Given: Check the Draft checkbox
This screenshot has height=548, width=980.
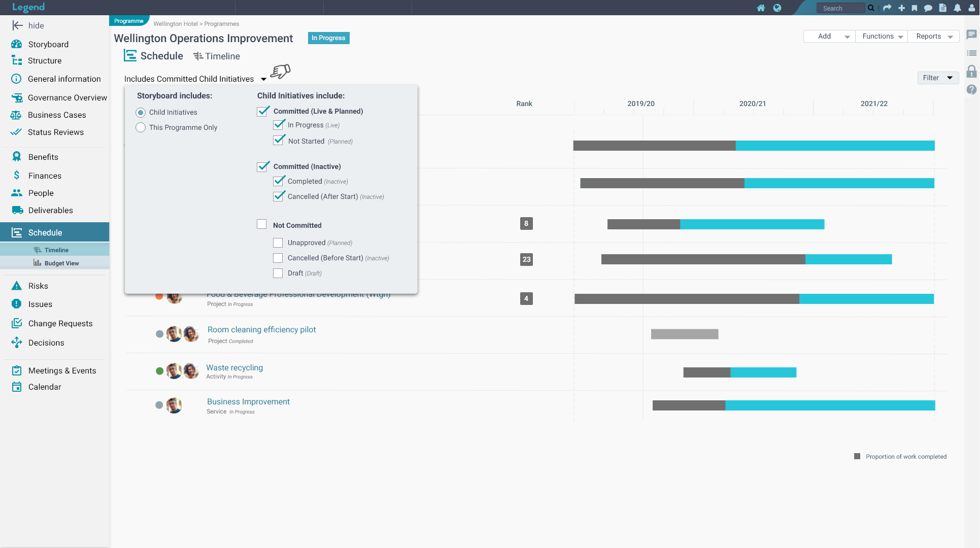Looking at the screenshot, I should 278,273.
